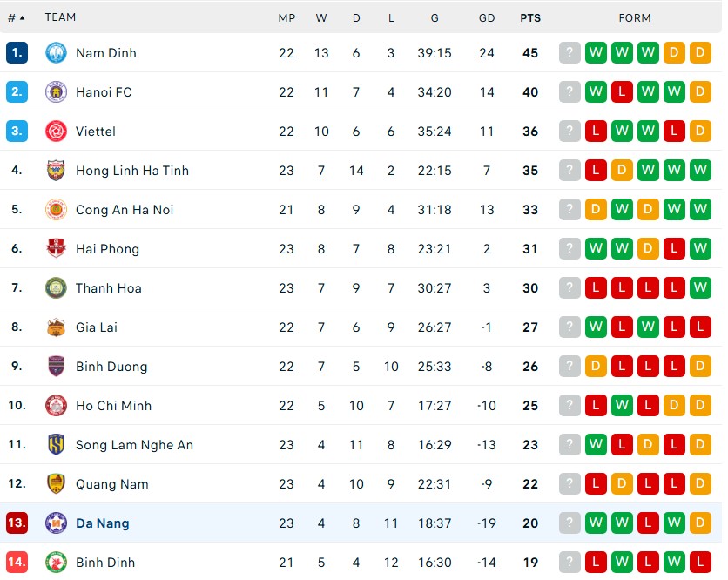Viewport: 728px width, 580px height.
Task: Open the Thanh Hoa team link
Action: pos(109,288)
